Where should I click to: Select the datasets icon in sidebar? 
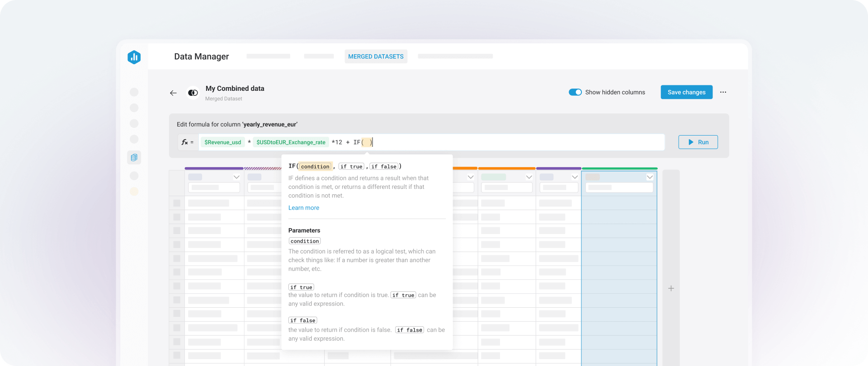(x=134, y=157)
